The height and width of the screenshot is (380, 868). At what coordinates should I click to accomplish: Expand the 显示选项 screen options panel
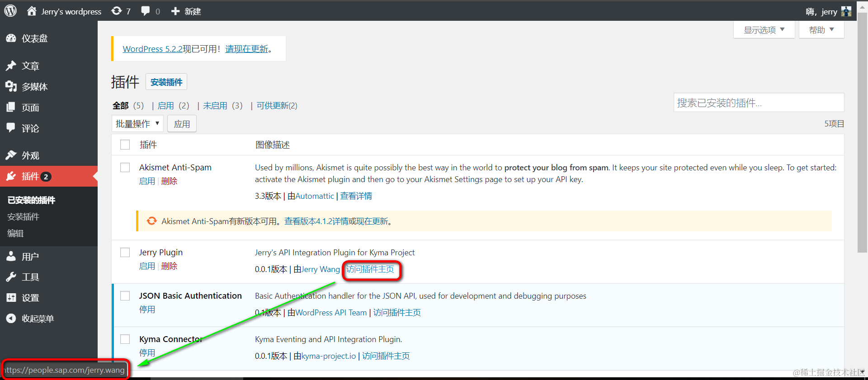(x=764, y=30)
